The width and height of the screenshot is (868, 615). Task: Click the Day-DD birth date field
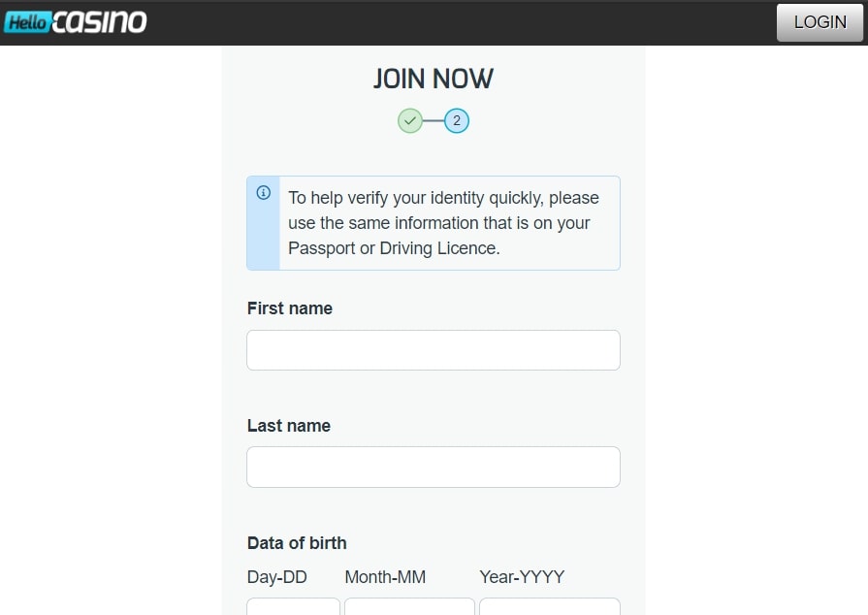click(x=293, y=609)
